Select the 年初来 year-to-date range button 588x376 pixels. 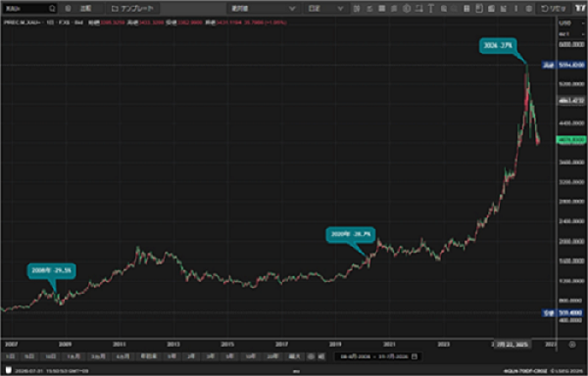(x=149, y=356)
